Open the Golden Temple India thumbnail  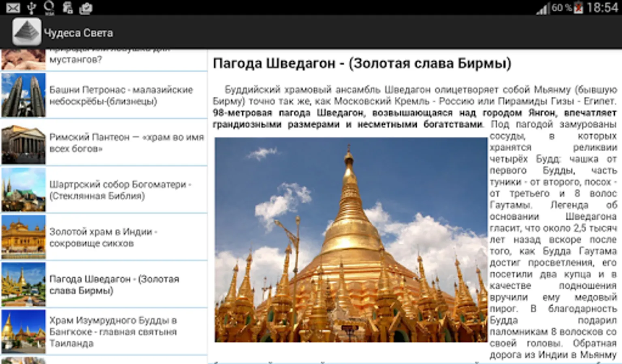pos(23,237)
